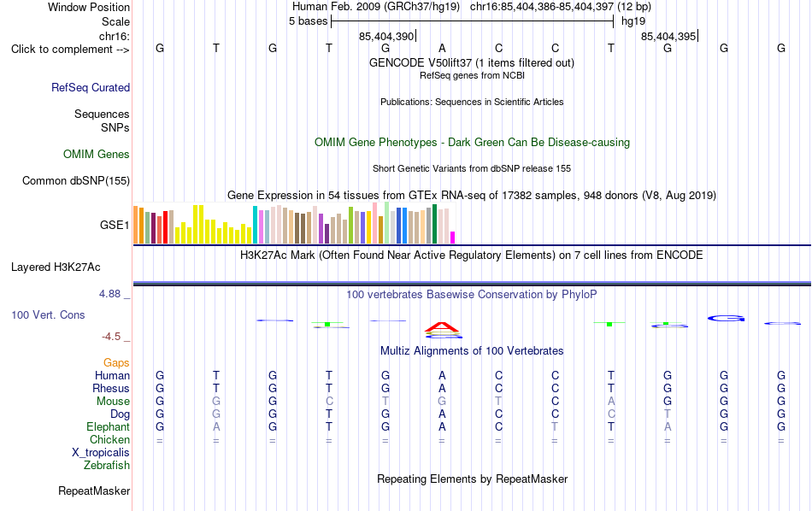The height and width of the screenshot is (511, 812).
Task: Click the 4.88 PhyloP upper scale value
Action: 109,294
